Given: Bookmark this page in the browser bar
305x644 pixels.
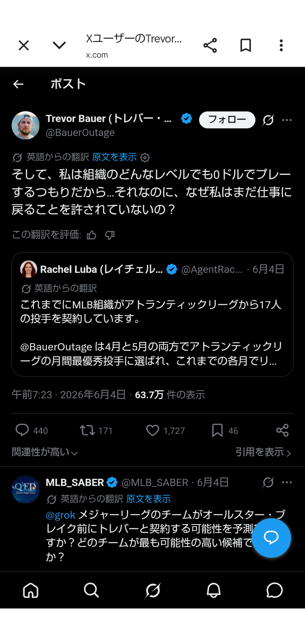Looking at the screenshot, I should point(246,45).
